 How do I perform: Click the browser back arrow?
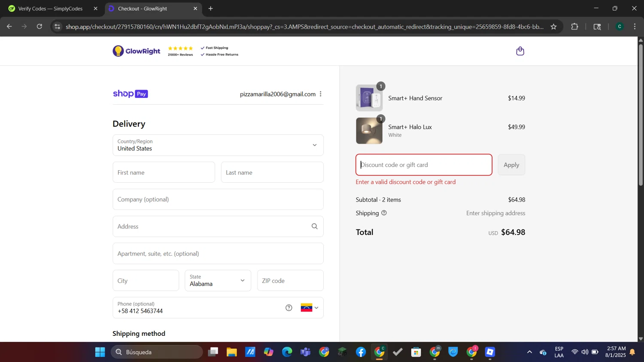click(9, 27)
